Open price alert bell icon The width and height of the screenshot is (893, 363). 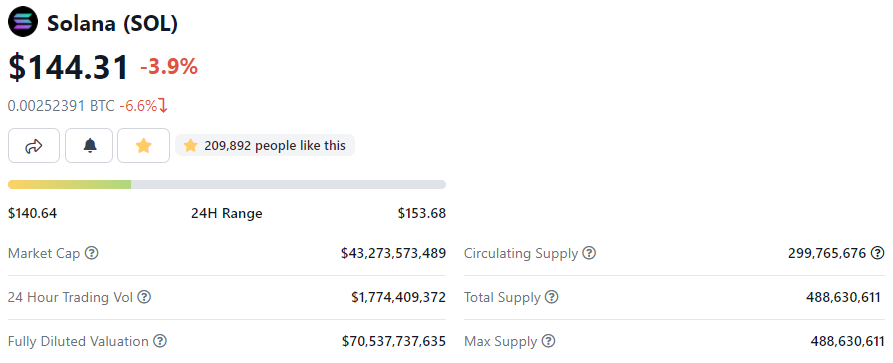[89, 146]
